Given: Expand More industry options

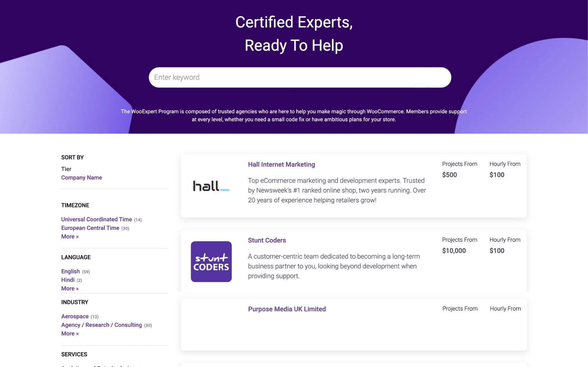Looking at the screenshot, I should [x=70, y=334].
